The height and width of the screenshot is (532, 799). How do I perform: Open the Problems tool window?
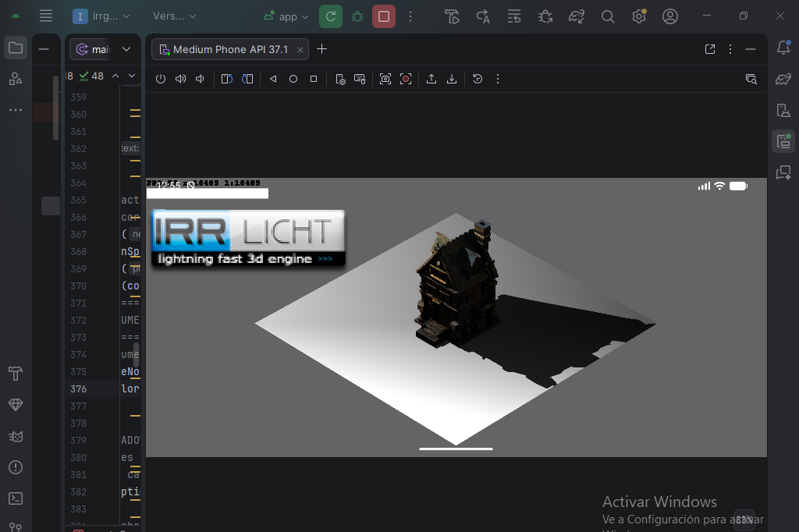pyautogui.click(x=16, y=467)
